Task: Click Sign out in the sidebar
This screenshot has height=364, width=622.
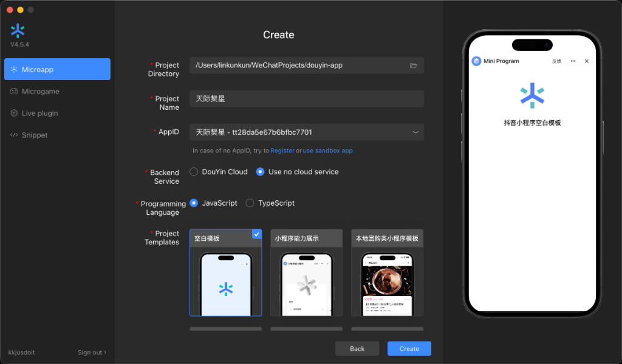Action: [92, 352]
